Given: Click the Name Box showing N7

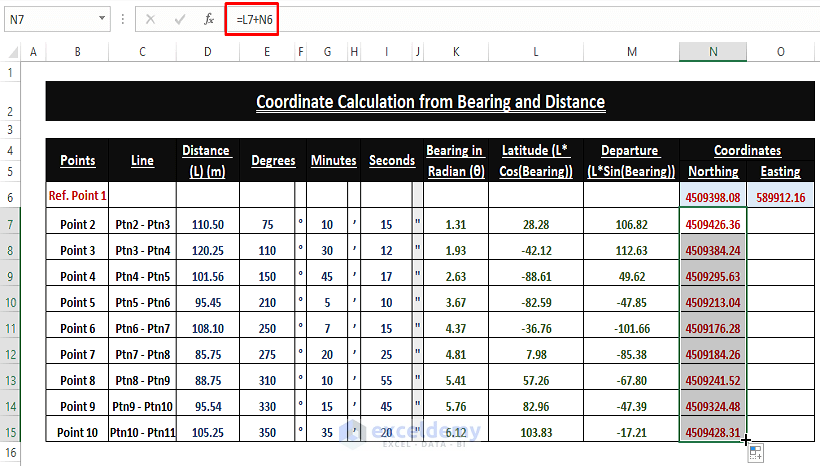Looking at the screenshot, I should 50,19.
